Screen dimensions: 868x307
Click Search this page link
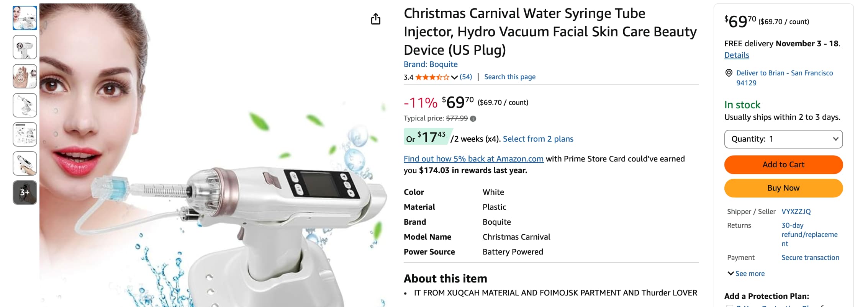click(510, 77)
